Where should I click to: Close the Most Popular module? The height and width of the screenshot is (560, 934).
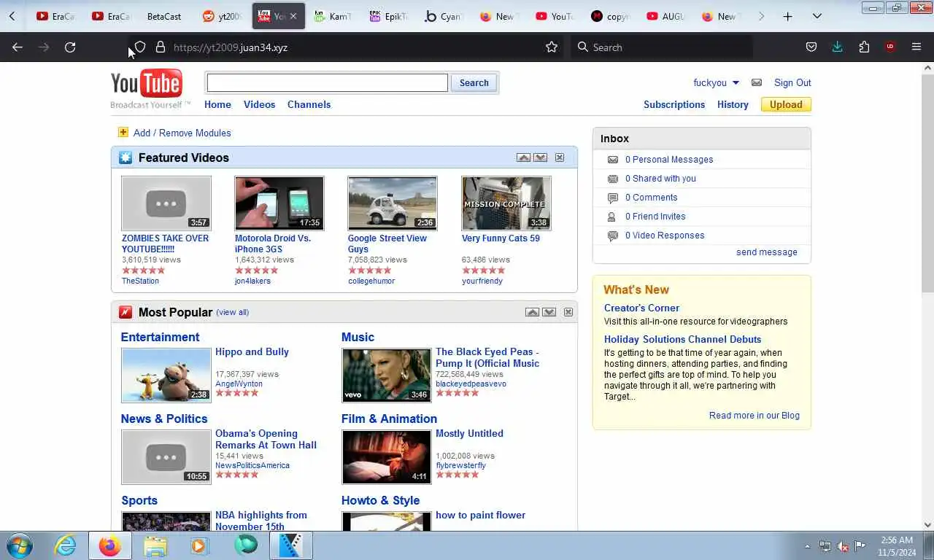point(568,312)
